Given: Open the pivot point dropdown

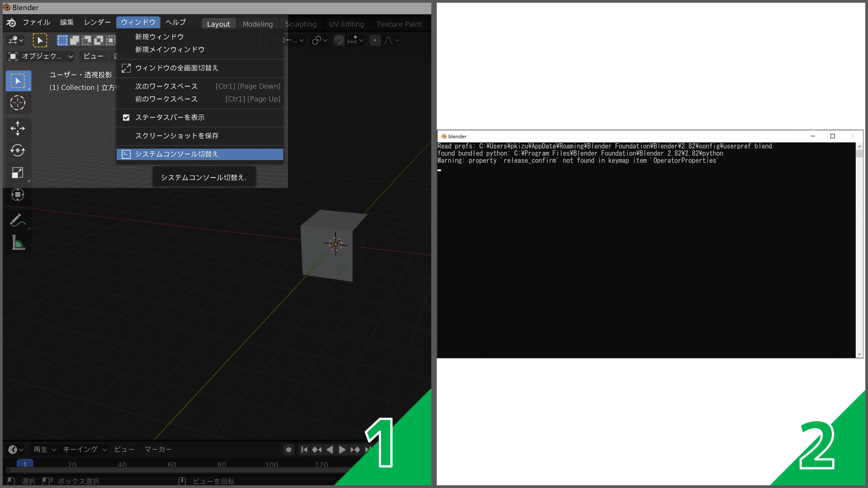Looking at the screenshot, I should [x=320, y=40].
